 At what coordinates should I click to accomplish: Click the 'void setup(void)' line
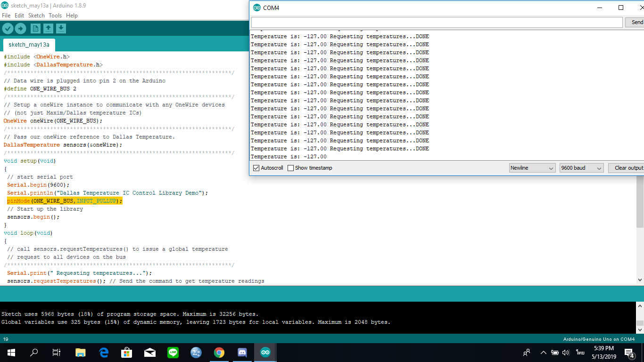coord(30,161)
